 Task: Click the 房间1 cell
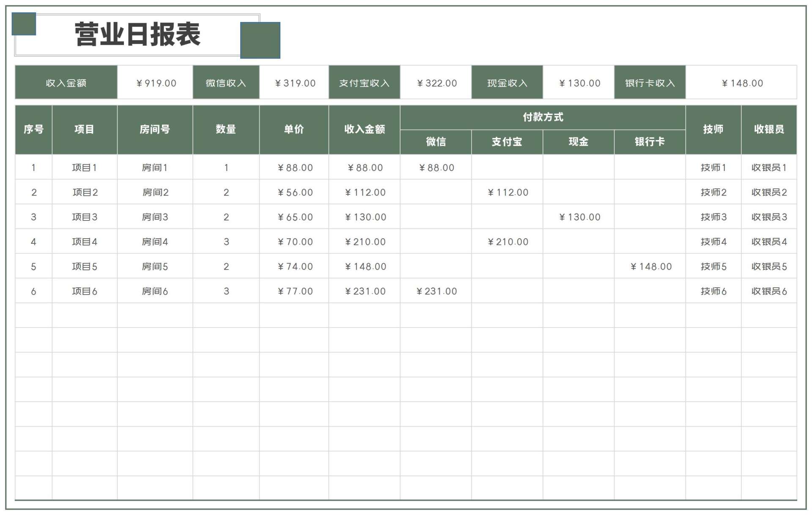[x=155, y=168]
